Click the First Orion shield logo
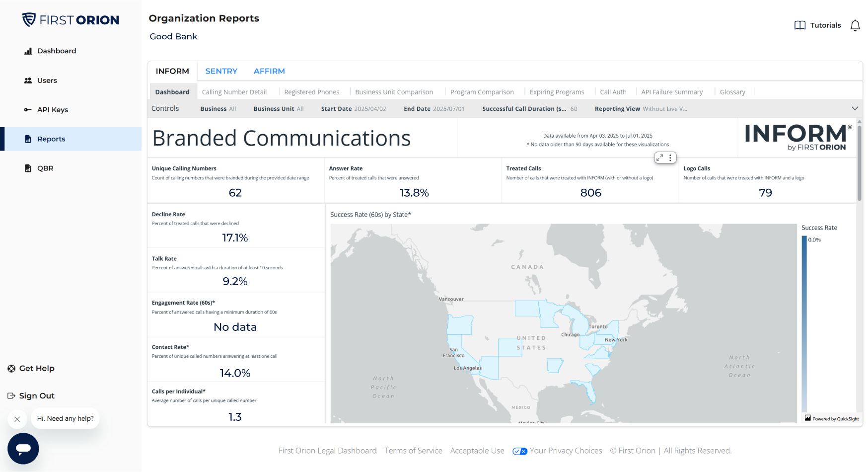The height and width of the screenshot is (472, 868). [30, 19]
